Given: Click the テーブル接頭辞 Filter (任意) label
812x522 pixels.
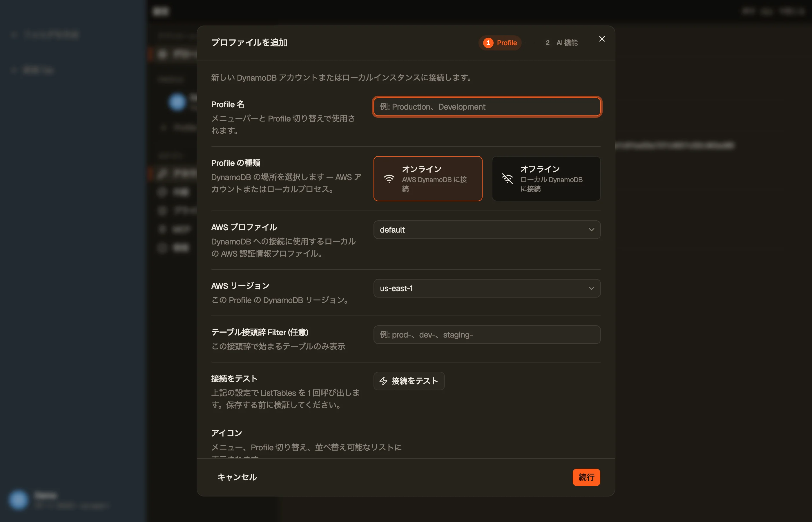Looking at the screenshot, I should click(x=260, y=332).
